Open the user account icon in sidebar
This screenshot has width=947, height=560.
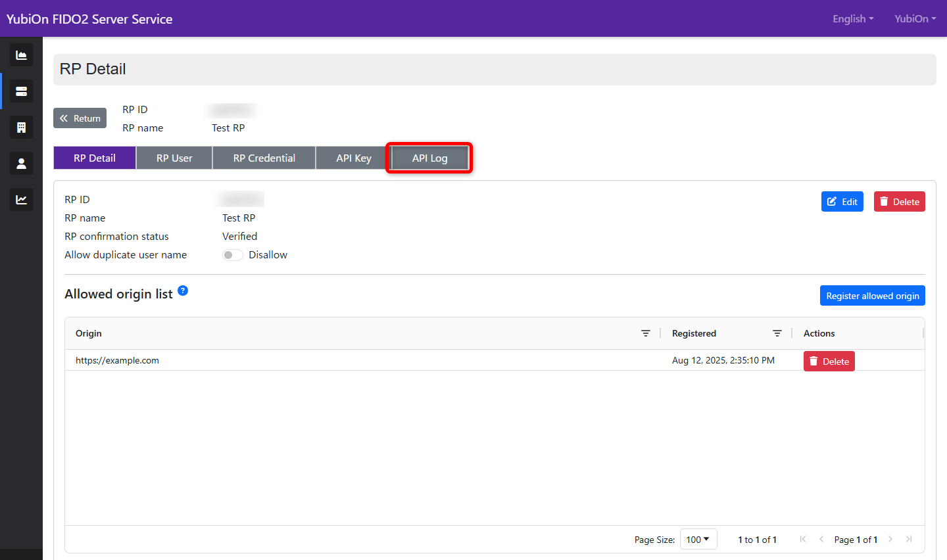pyautogui.click(x=21, y=164)
